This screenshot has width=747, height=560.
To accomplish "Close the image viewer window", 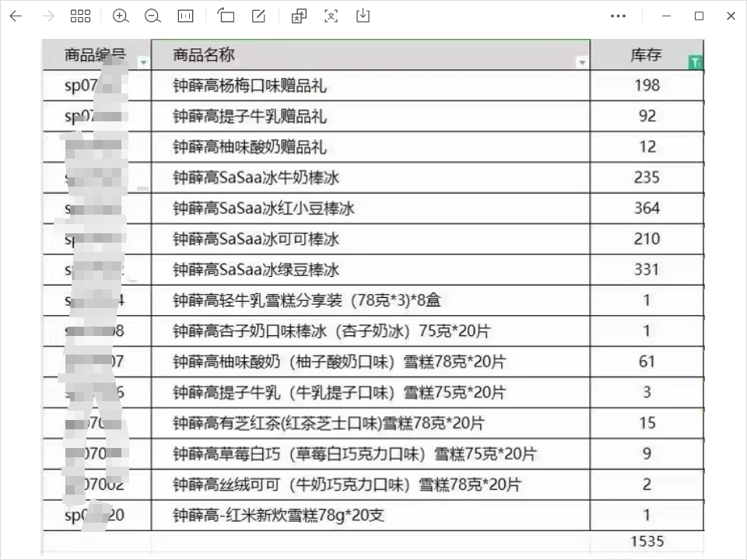I will coord(731,16).
